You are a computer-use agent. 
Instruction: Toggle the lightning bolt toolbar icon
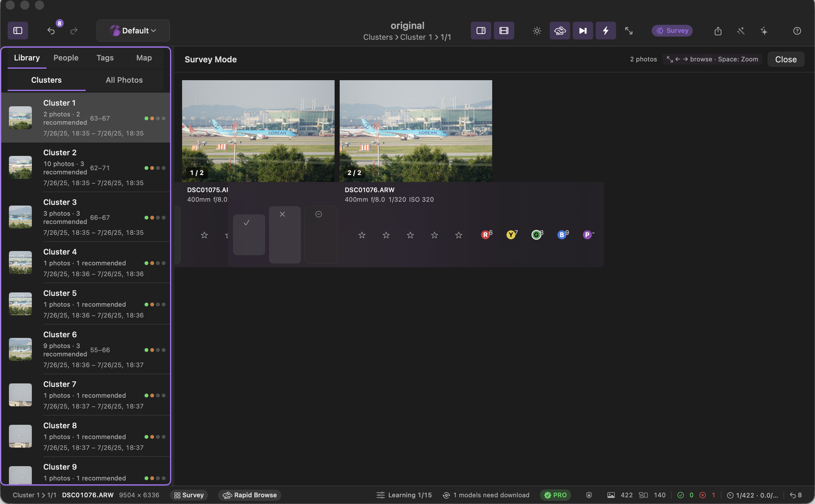606,31
